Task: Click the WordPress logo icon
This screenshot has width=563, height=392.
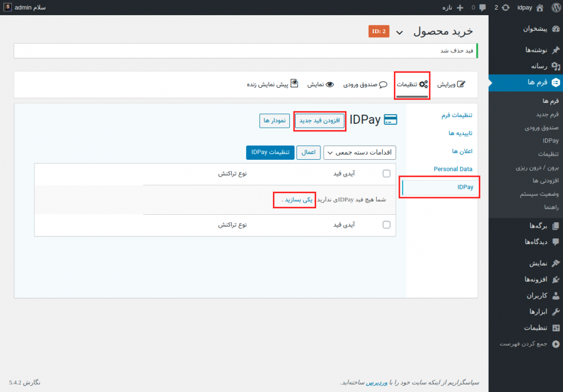Action: pos(554,8)
